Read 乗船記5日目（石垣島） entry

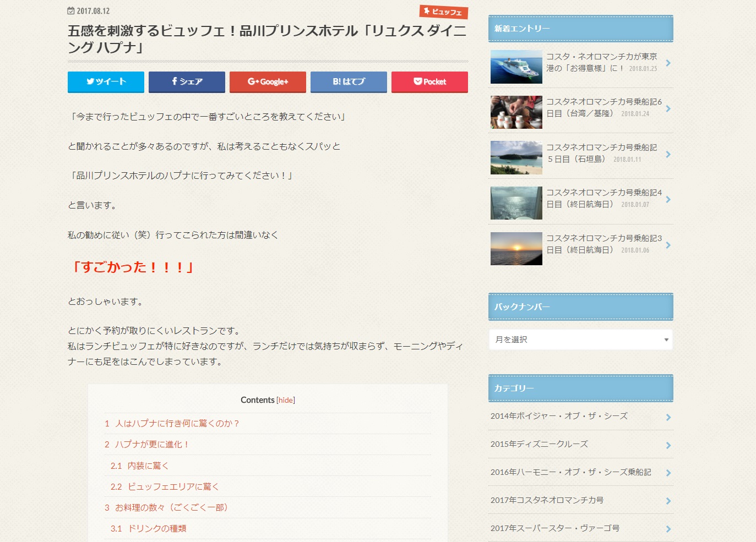602,153
